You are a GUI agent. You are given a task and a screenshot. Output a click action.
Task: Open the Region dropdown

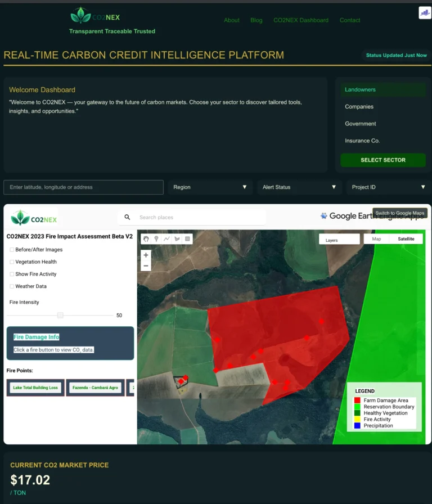[x=210, y=187]
